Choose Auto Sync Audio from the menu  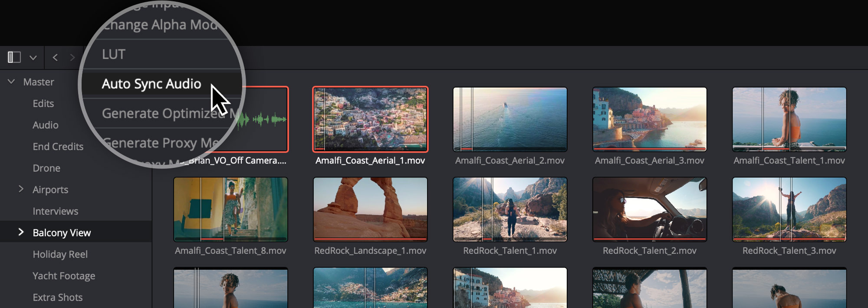151,84
